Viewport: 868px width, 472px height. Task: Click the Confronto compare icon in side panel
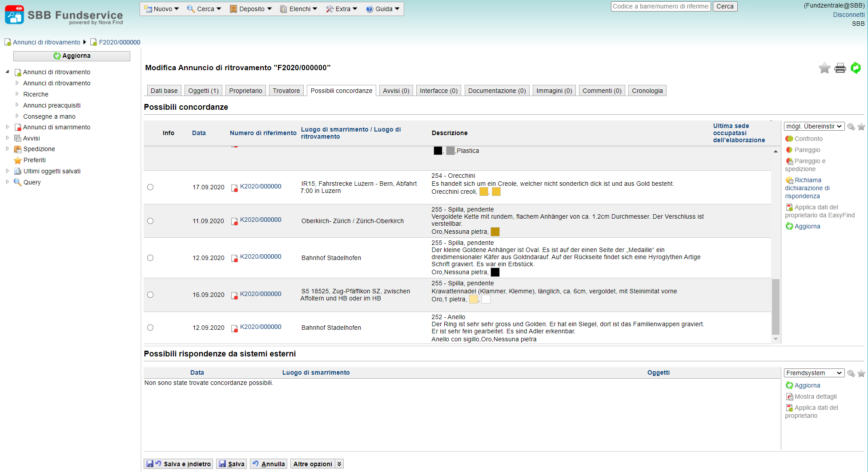(x=789, y=139)
